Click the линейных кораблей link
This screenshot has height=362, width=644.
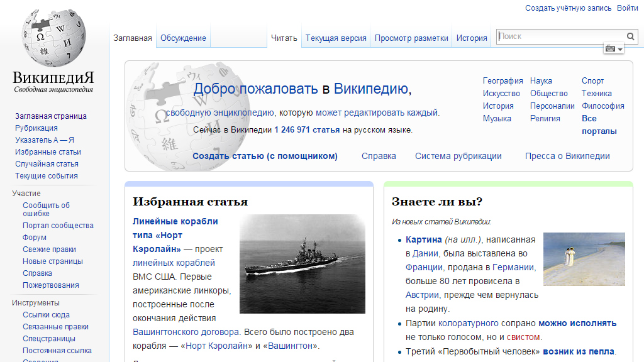(x=174, y=263)
